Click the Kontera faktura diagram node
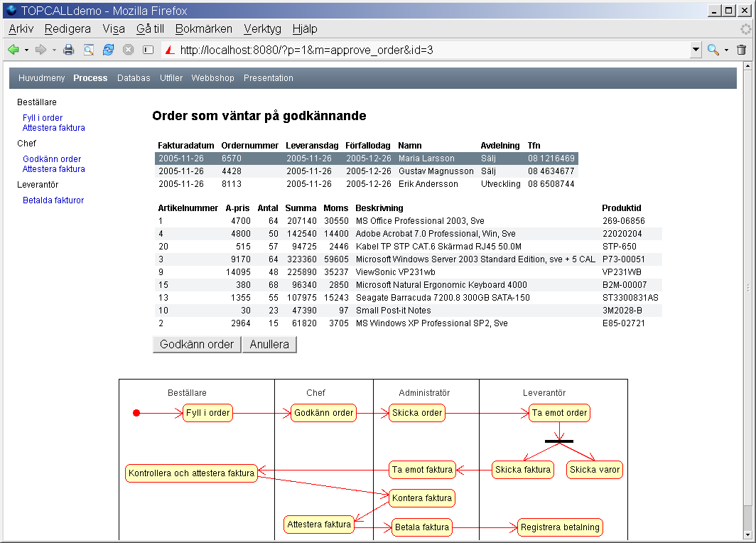This screenshot has height=543, width=756. 422,498
